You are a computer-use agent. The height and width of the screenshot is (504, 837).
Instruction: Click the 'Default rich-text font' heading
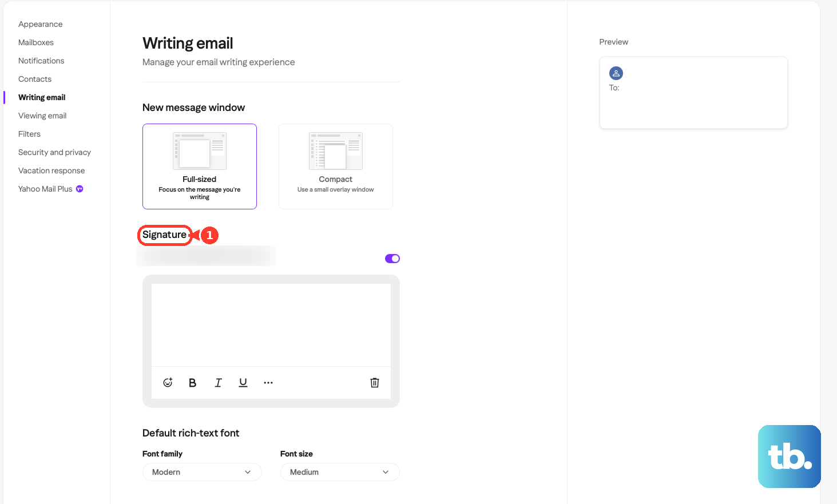pos(191,433)
